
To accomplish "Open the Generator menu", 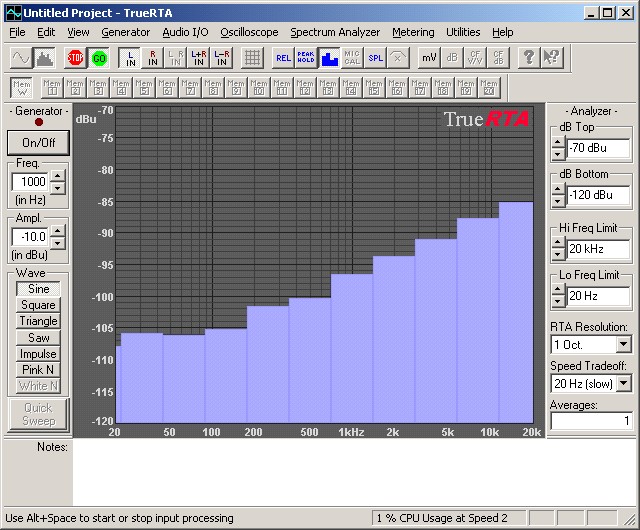I will 125,32.
